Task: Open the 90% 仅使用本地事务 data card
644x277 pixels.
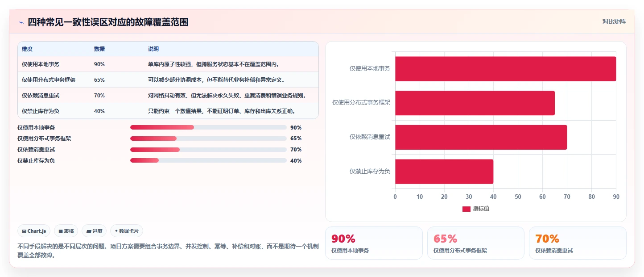Action: [x=374, y=243]
